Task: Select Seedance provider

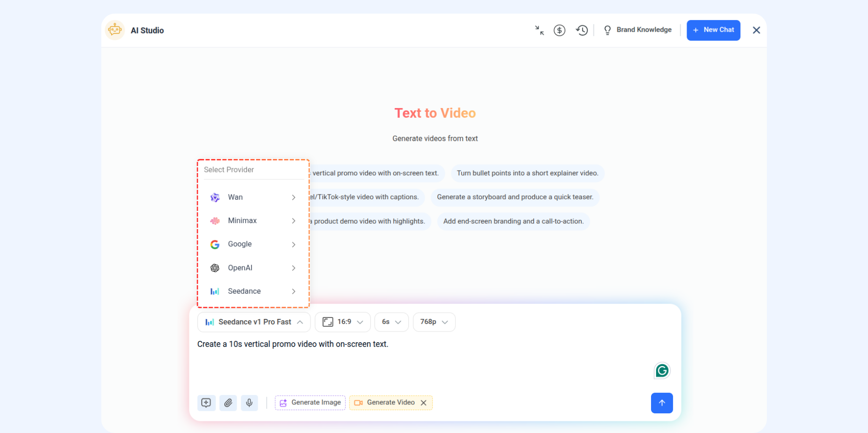Action: click(x=253, y=291)
